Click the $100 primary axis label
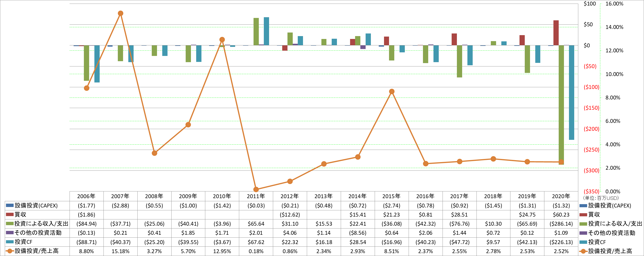This screenshot has height=256, width=644. pos(590,4)
